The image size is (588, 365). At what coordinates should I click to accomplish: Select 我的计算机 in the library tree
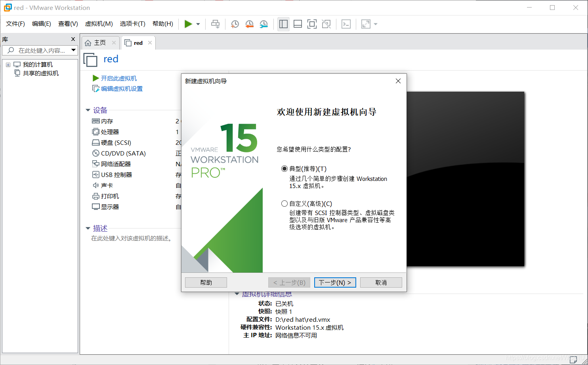coord(38,65)
